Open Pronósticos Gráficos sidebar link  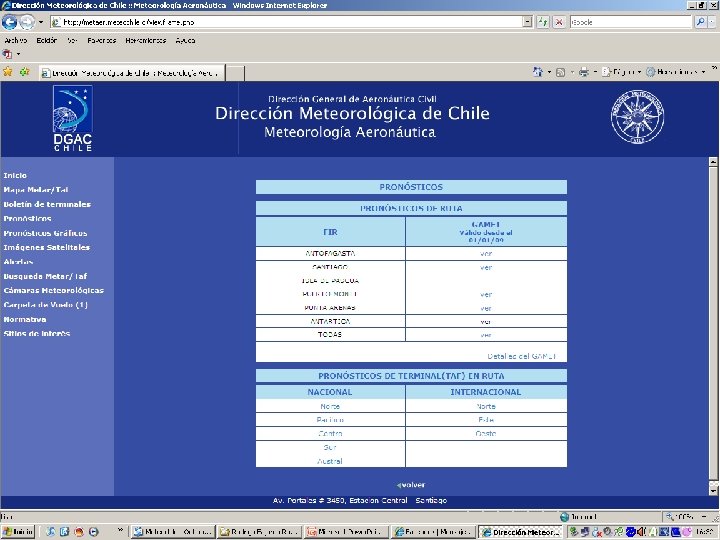click(45, 233)
